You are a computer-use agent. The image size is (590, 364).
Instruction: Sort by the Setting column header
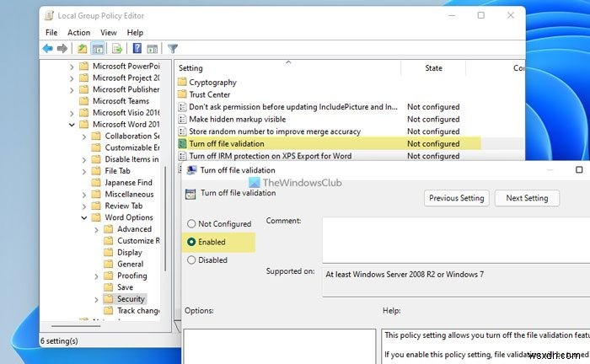click(288, 68)
